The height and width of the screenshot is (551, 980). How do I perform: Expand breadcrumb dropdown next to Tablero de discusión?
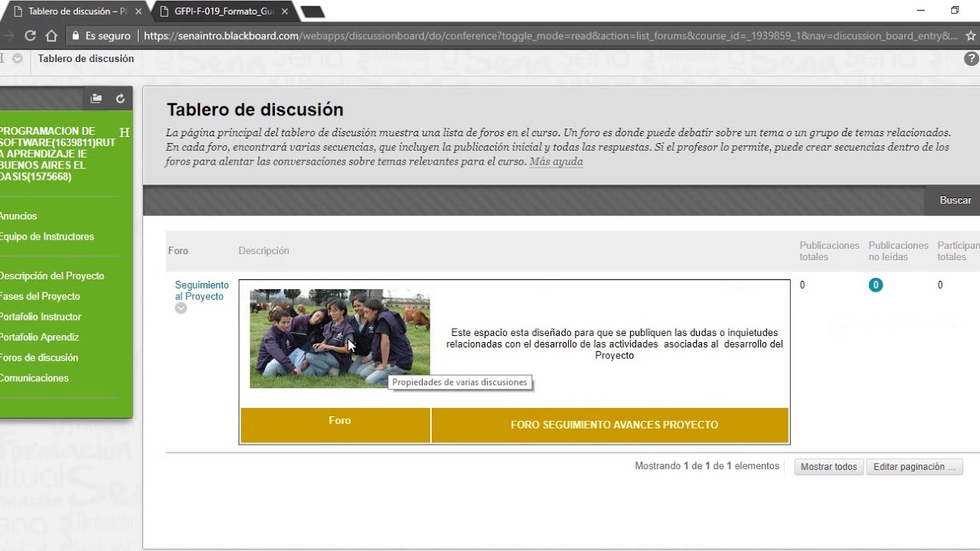click(x=18, y=59)
